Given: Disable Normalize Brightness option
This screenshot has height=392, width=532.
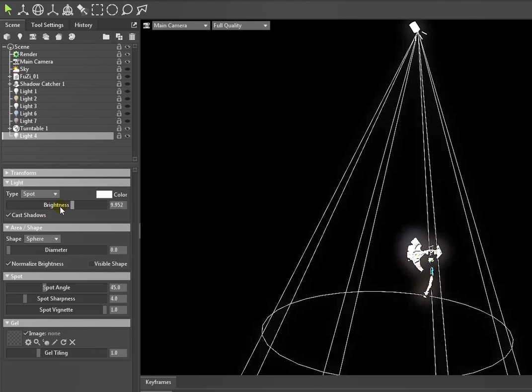Looking at the screenshot, I should click(8, 264).
